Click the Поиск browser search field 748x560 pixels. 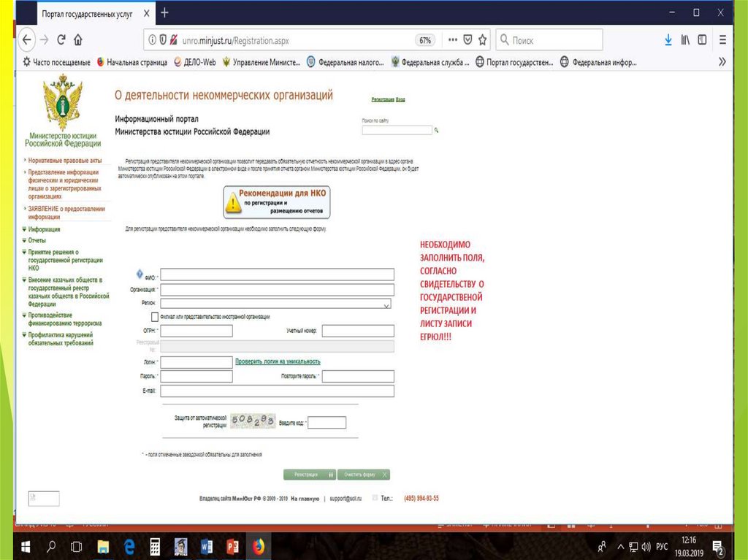549,40
